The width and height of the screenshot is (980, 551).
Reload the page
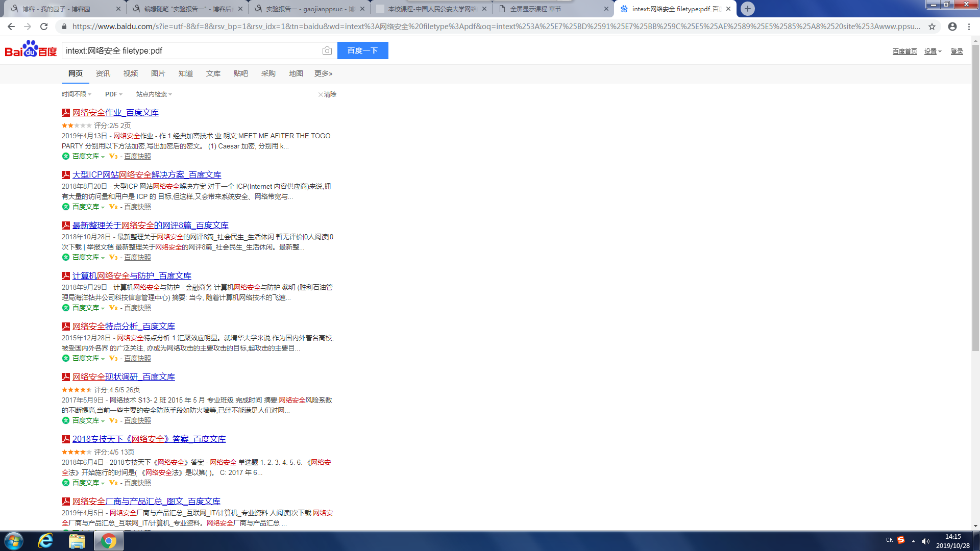click(44, 27)
